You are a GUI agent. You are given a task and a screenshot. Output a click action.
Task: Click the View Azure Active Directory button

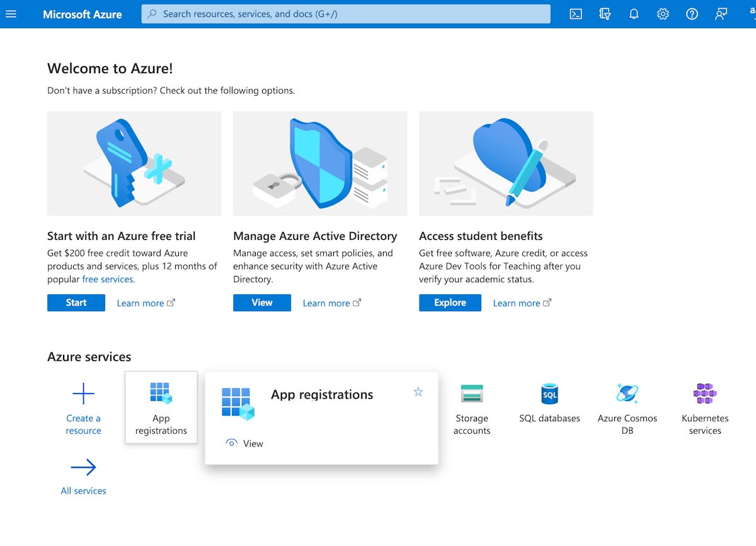(x=262, y=303)
